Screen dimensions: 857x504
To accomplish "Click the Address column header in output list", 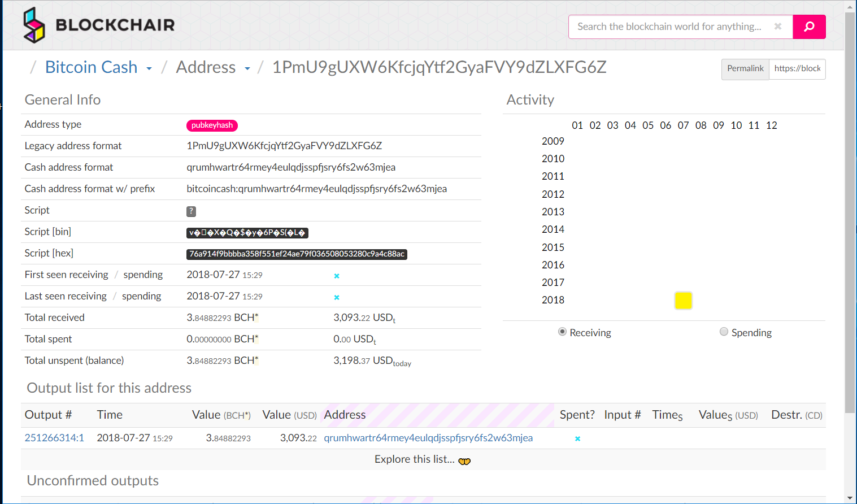I will point(345,415).
